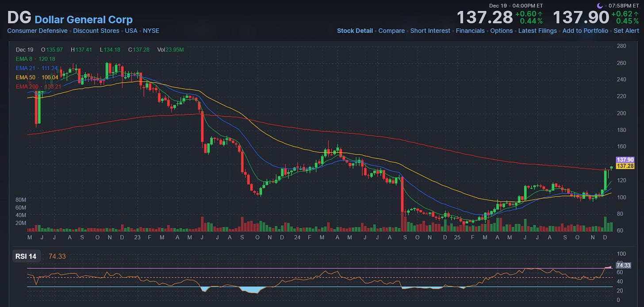Open the Options link
Image resolution: width=644 pixels, height=307 pixels.
[x=502, y=31]
